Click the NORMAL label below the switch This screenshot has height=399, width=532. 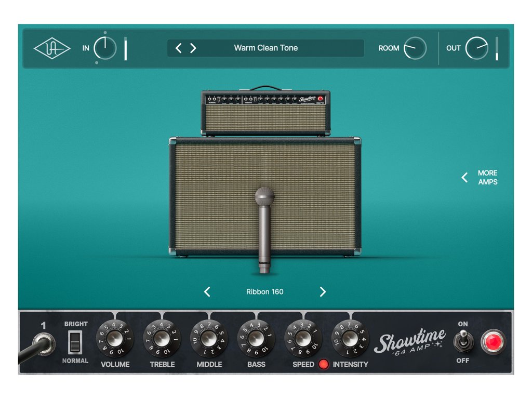[x=75, y=361]
